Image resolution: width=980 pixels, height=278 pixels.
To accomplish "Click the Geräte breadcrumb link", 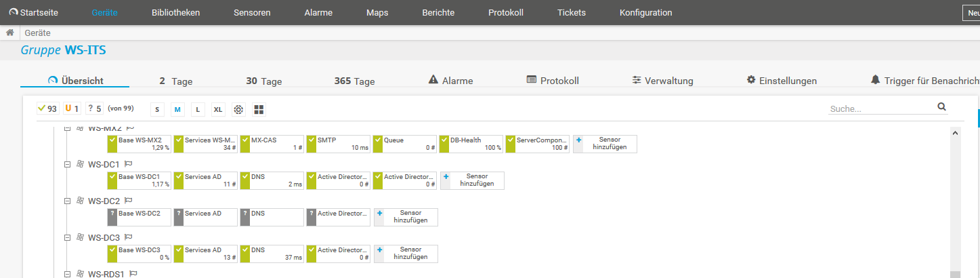I will click(x=38, y=33).
